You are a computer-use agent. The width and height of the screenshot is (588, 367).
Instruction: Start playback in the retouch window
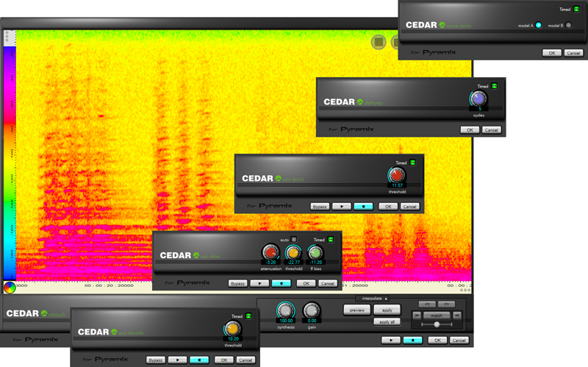coord(391,340)
